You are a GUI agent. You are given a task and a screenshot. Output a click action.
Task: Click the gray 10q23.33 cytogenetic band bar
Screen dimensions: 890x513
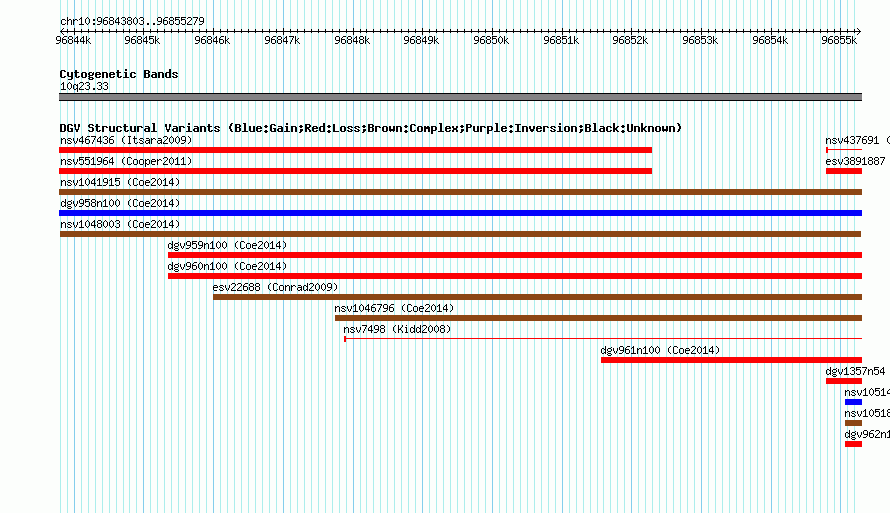(x=460, y=97)
